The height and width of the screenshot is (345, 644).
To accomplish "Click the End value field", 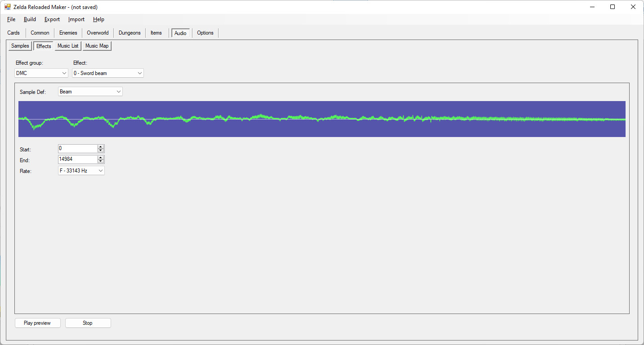I will [x=77, y=159].
